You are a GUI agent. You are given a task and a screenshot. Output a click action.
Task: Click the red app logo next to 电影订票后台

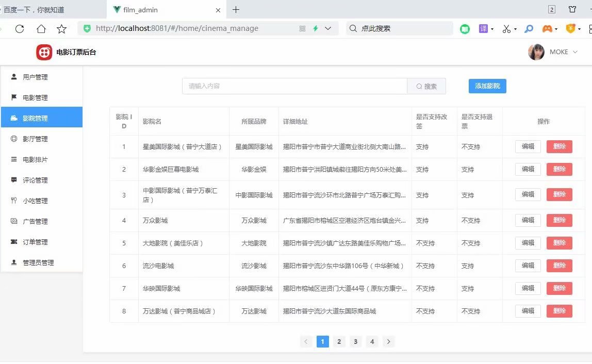44,52
